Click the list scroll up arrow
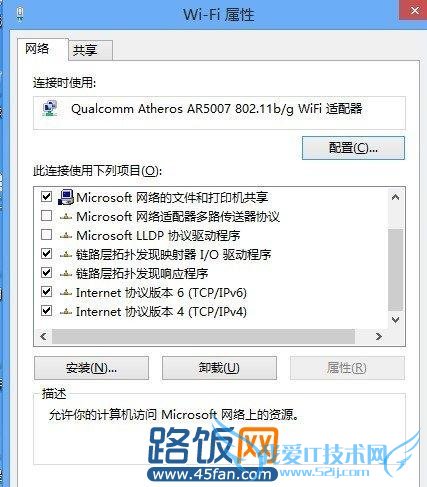The image size is (427, 487). [396, 197]
